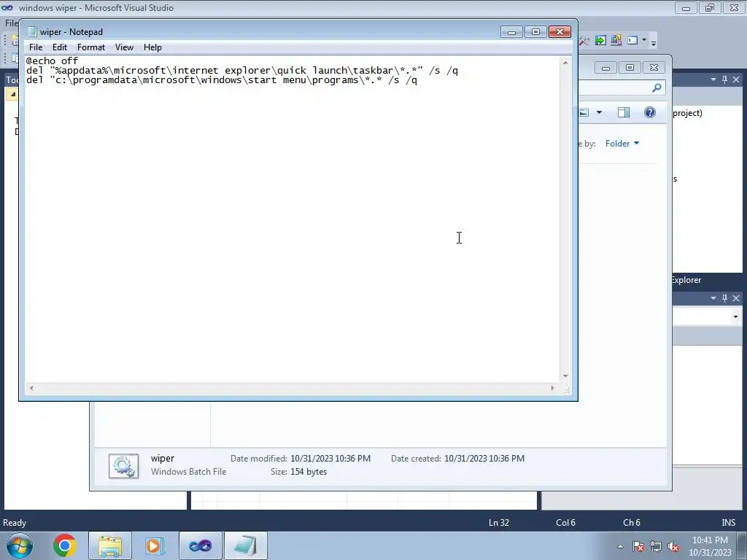Click the Visual Studio green arrow toolbar icon

click(x=600, y=41)
